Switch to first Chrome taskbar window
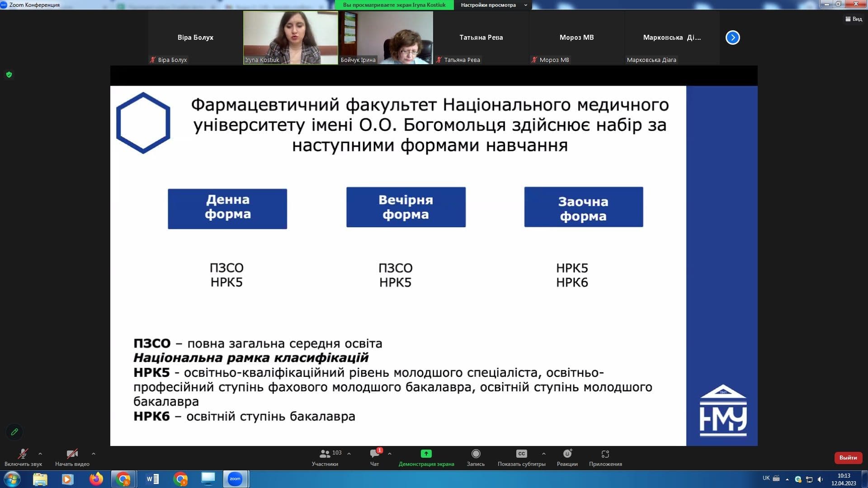This screenshot has width=868, height=488. point(123,479)
